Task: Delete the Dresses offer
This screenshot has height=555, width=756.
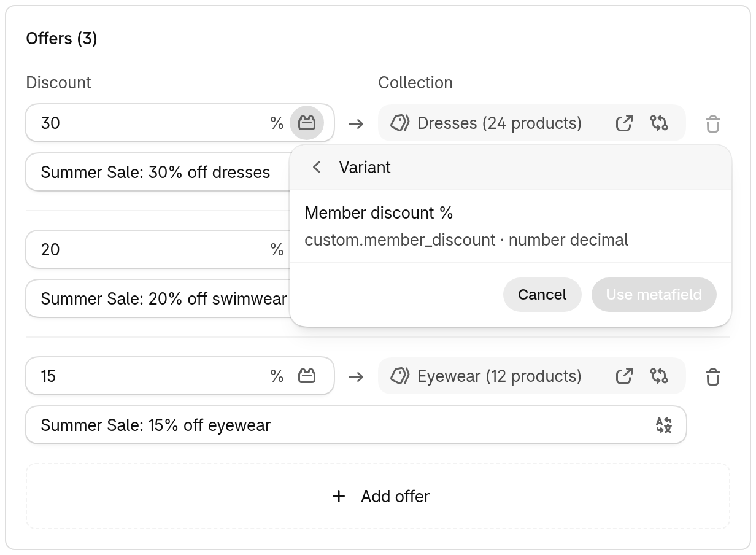Action: tap(712, 123)
